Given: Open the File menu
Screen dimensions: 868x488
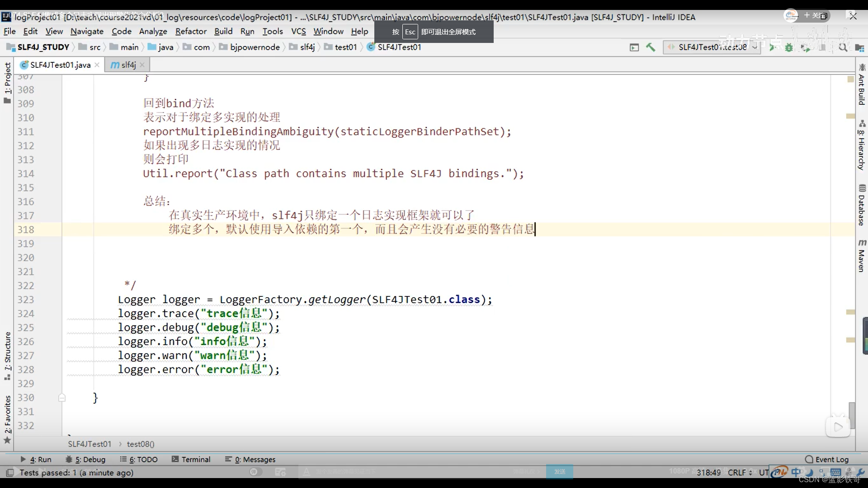Looking at the screenshot, I should pos(9,31).
